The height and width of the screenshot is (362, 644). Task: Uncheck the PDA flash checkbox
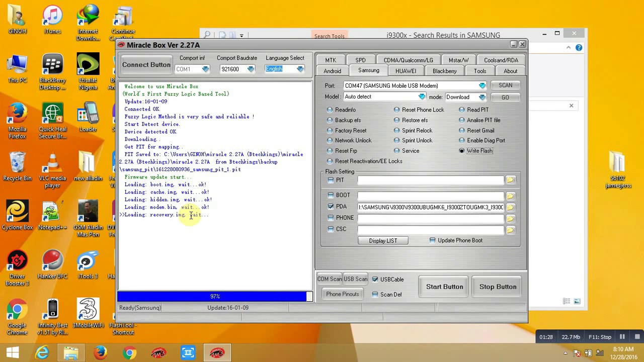pyautogui.click(x=331, y=207)
